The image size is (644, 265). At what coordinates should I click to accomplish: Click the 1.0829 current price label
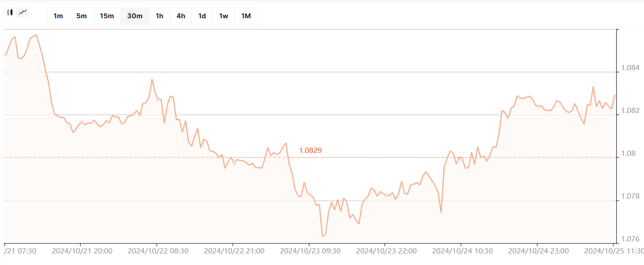(310, 151)
